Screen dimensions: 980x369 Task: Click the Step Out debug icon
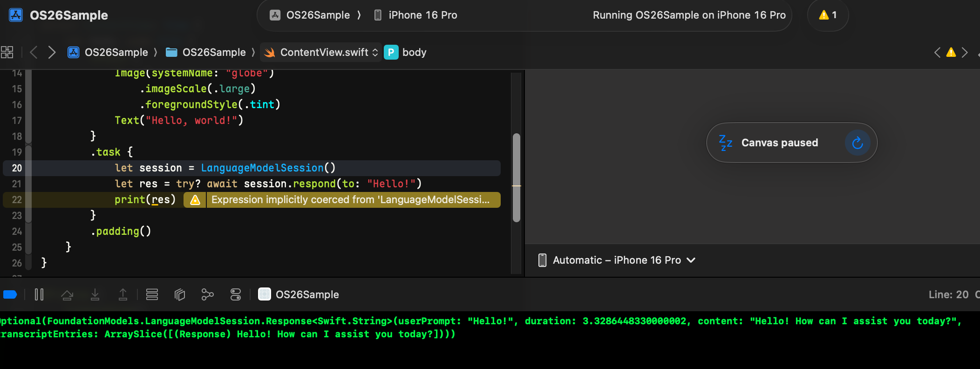(x=123, y=294)
